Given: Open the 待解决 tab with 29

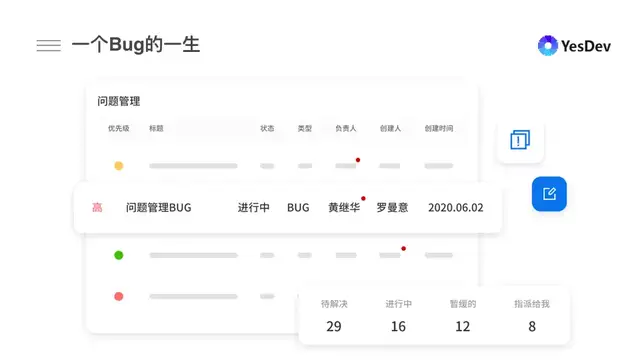Looking at the screenshot, I should coord(334,316).
